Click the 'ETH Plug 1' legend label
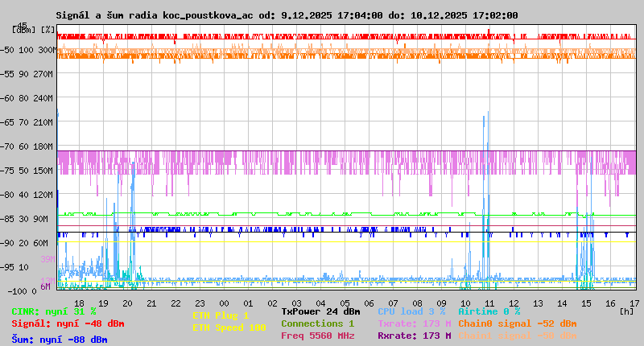The height and width of the screenshot is (346, 644). click(221, 316)
